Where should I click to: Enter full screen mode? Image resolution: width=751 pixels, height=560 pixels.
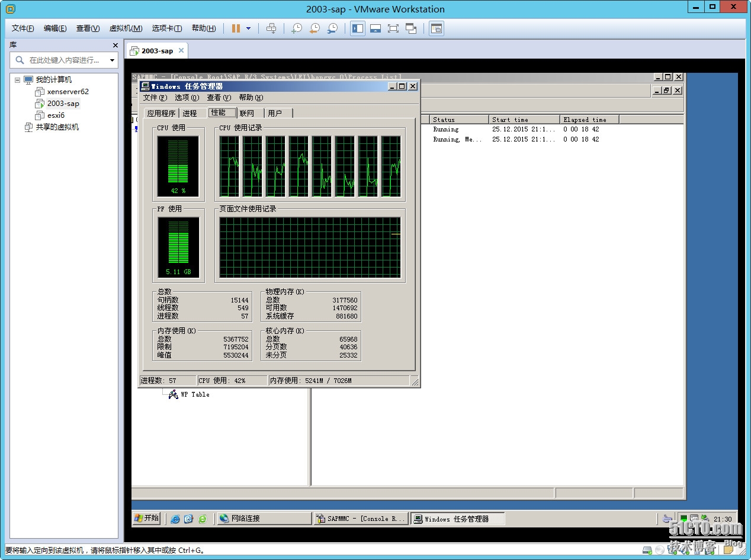(393, 28)
